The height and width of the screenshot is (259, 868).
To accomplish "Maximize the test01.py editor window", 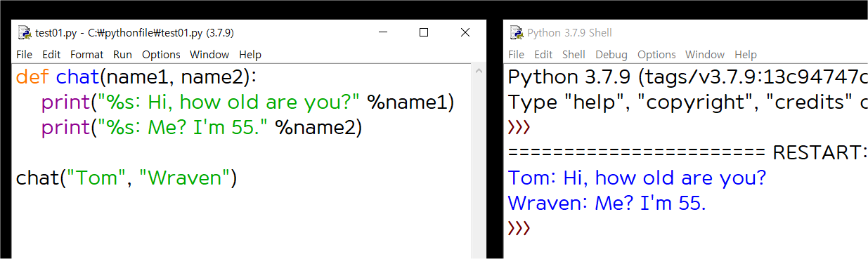I will [x=424, y=32].
